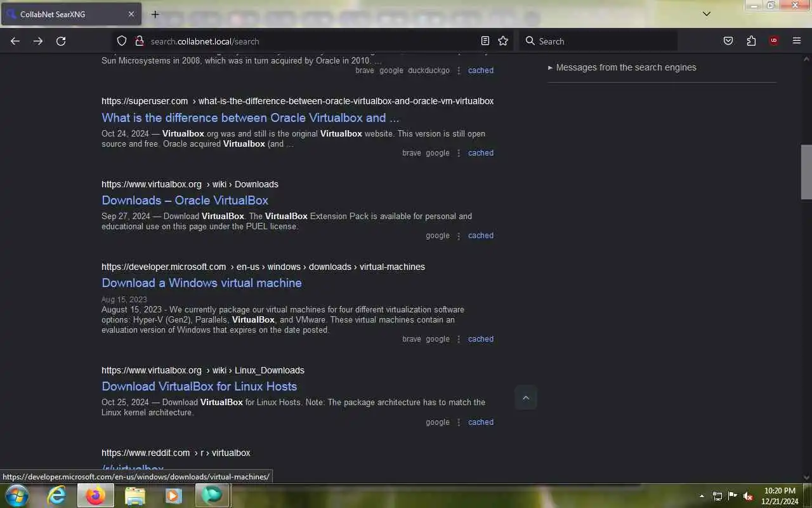Click duckduckgo engine label on top result
The height and width of the screenshot is (508, 812).
tap(429, 70)
